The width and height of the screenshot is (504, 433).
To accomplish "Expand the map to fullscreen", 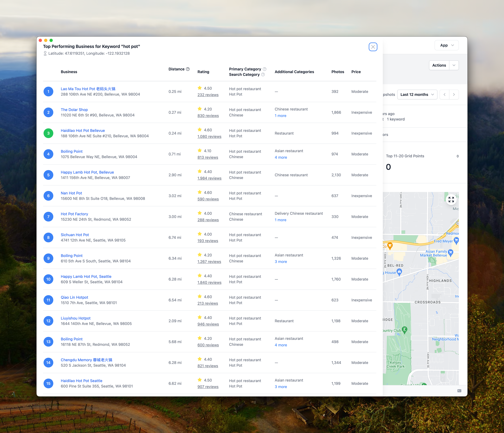I will [451, 200].
